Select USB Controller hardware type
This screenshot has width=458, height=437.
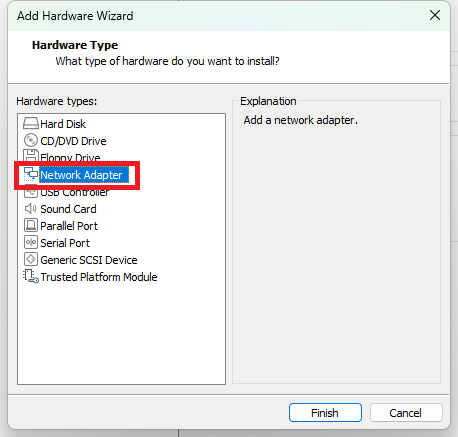coord(75,192)
